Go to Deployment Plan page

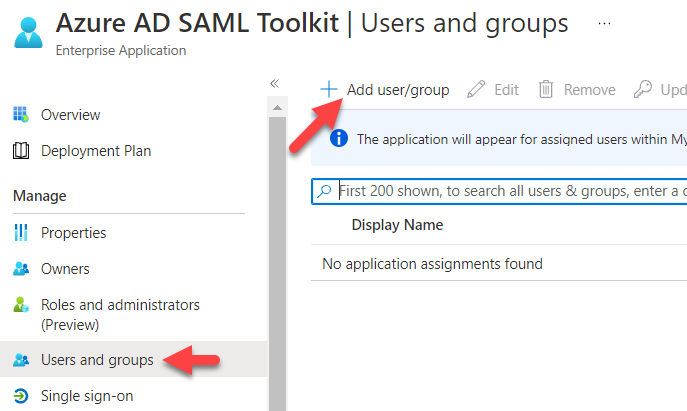pyautogui.click(x=96, y=151)
